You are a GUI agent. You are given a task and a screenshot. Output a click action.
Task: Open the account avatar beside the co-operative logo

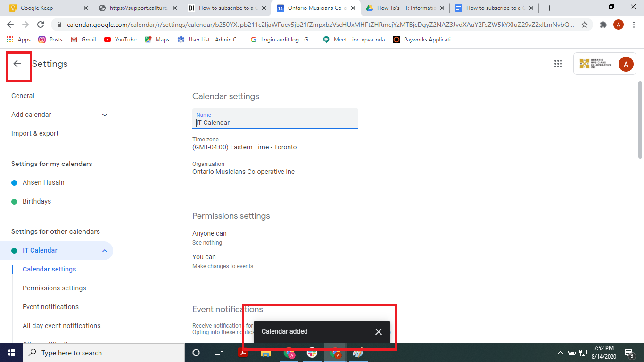click(x=626, y=64)
